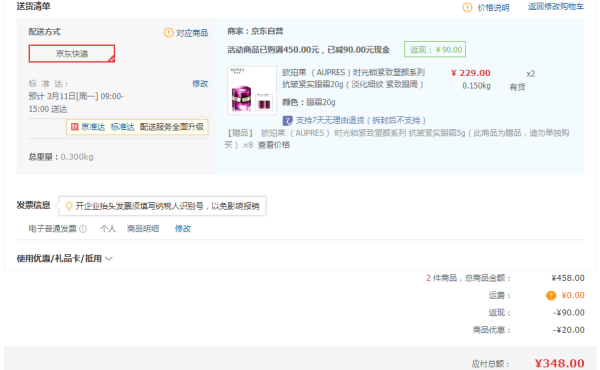Click the 预计 3月11日 delivery time text
Viewport: 600px width, 370px height.
click(76, 103)
